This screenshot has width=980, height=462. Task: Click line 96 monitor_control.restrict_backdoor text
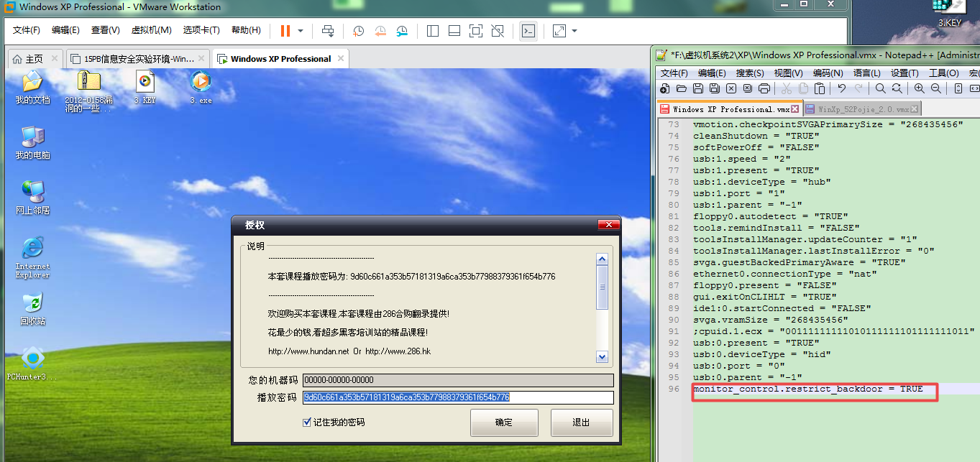click(808, 389)
